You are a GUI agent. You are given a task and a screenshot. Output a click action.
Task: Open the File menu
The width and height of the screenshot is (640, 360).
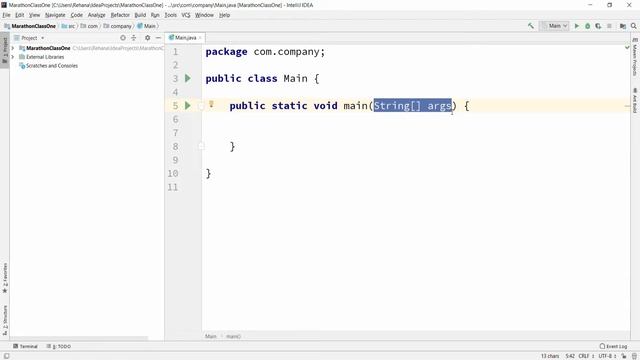click(x=7, y=15)
